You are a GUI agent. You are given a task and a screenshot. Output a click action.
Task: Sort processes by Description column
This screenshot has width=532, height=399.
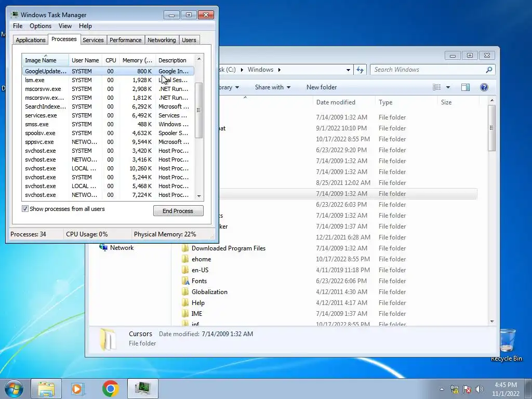coord(175,60)
